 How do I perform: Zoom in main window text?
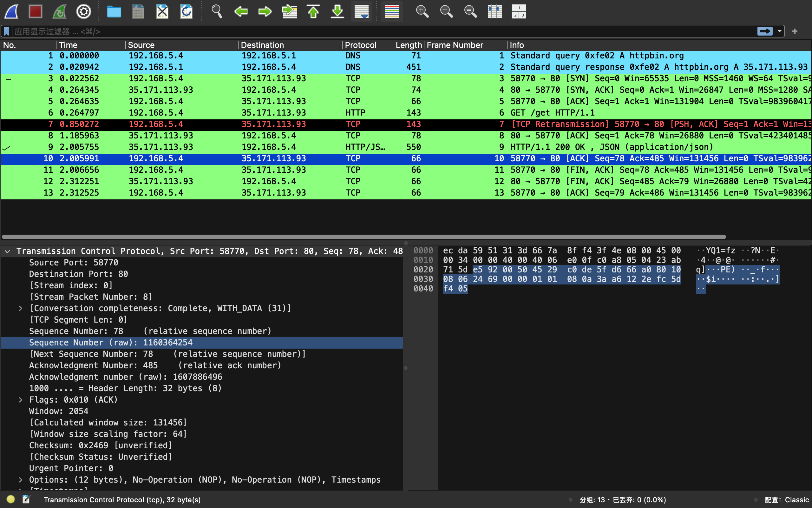coord(422,11)
